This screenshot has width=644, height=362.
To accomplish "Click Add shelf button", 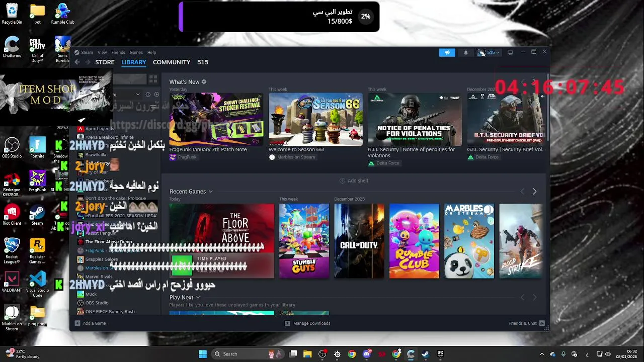I will coord(354,180).
